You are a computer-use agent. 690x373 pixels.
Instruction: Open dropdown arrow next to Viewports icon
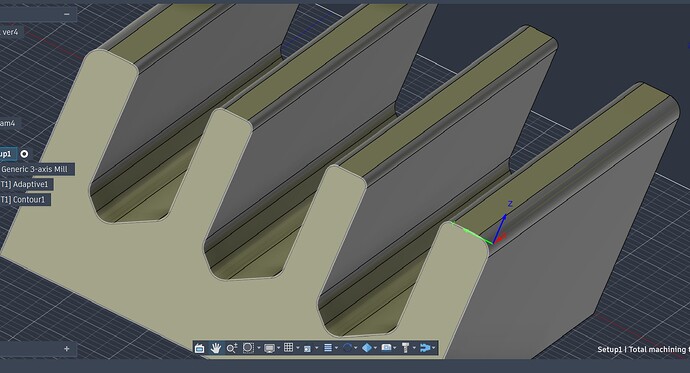[316, 348]
